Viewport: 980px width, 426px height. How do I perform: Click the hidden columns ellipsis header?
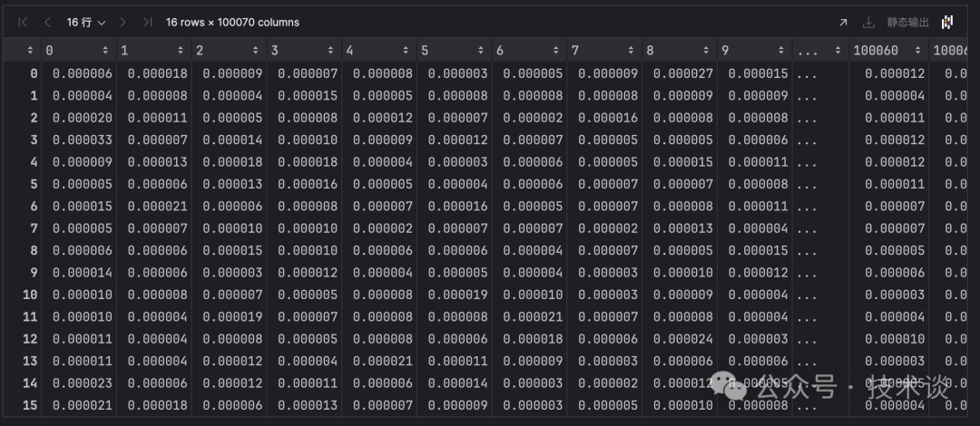[x=808, y=51]
